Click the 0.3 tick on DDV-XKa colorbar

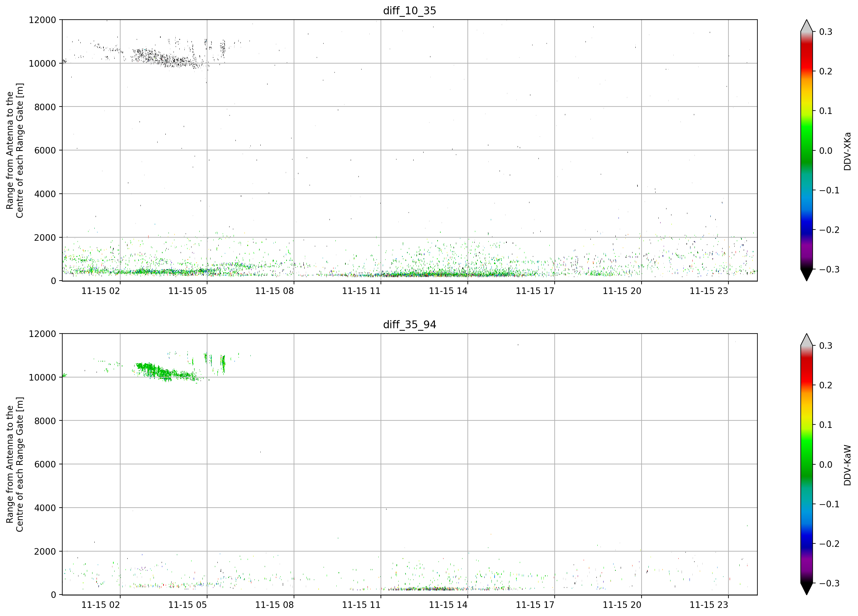tap(826, 32)
